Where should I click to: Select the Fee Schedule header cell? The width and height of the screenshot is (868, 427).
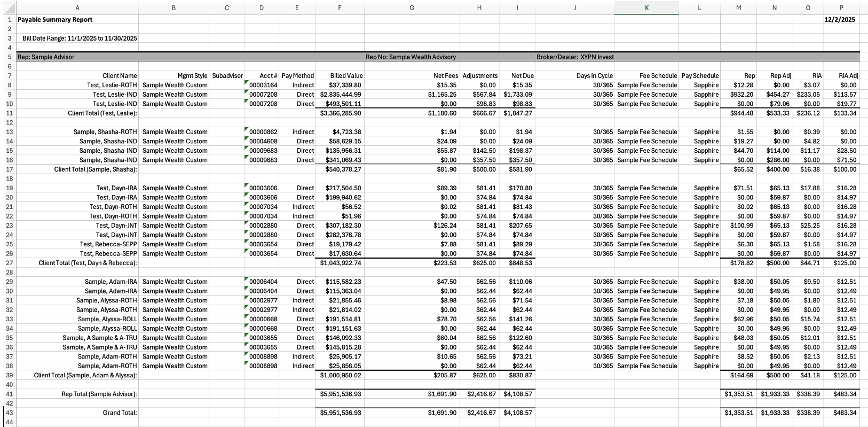coord(658,76)
